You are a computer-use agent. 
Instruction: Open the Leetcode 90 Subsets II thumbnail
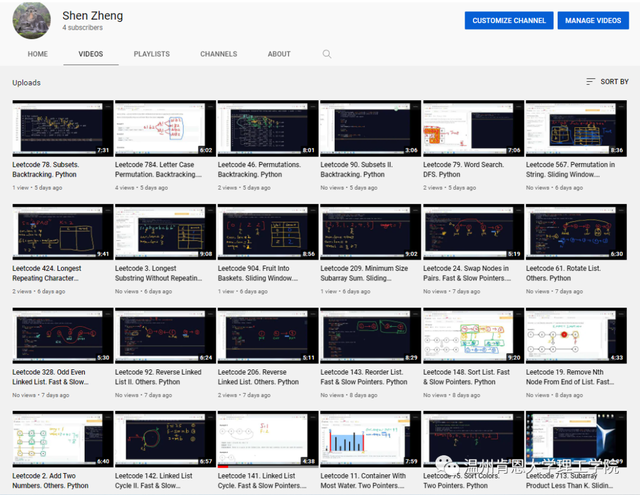pyautogui.click(x=371, y=128)
